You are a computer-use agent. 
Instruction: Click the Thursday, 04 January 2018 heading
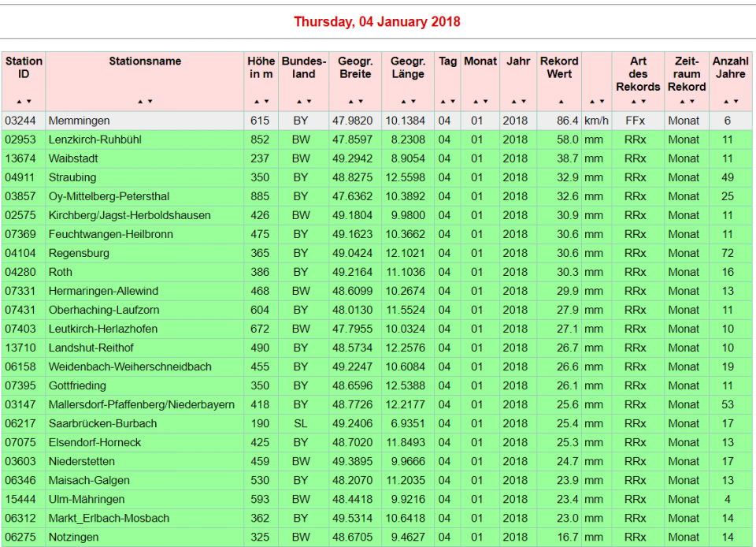point(377,22)
